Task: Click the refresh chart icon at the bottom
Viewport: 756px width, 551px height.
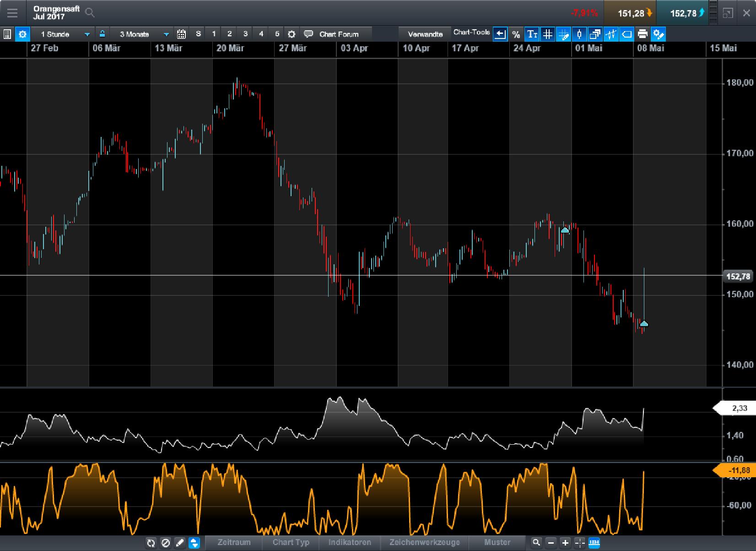Action: pos(151,543)
